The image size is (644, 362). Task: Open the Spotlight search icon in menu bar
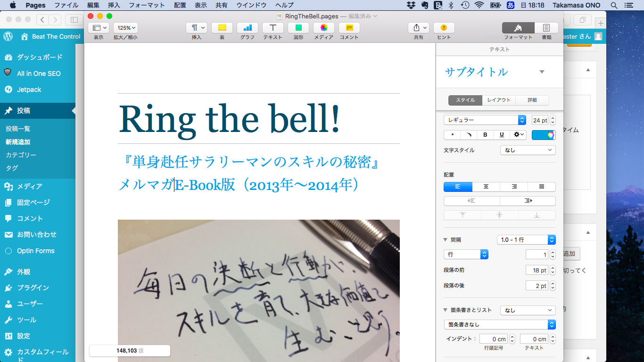click(x=614, y=5)
